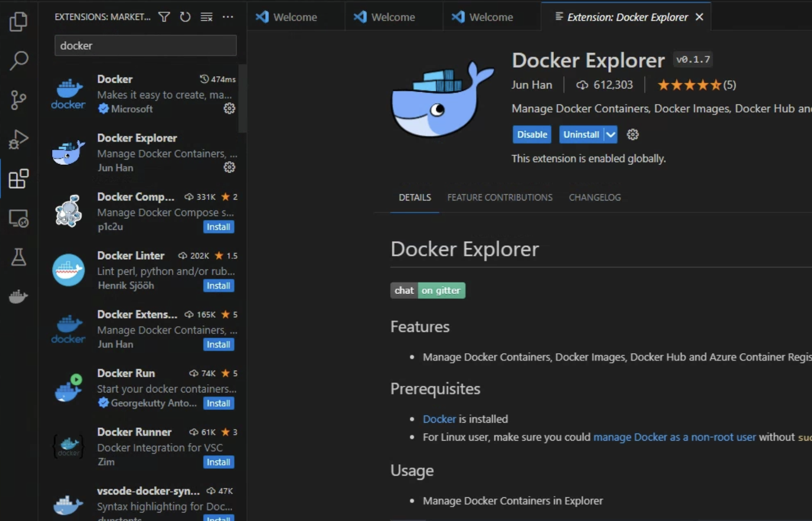Install the Docker Run extension
812x521 pixels.
click(x=218, y=403)
